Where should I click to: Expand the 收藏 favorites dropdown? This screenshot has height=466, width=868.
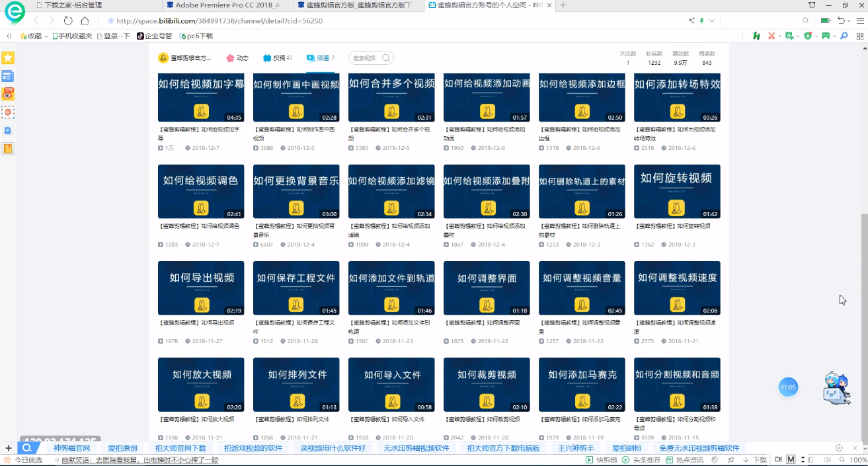pyautogui.click(x=46, y=36)
